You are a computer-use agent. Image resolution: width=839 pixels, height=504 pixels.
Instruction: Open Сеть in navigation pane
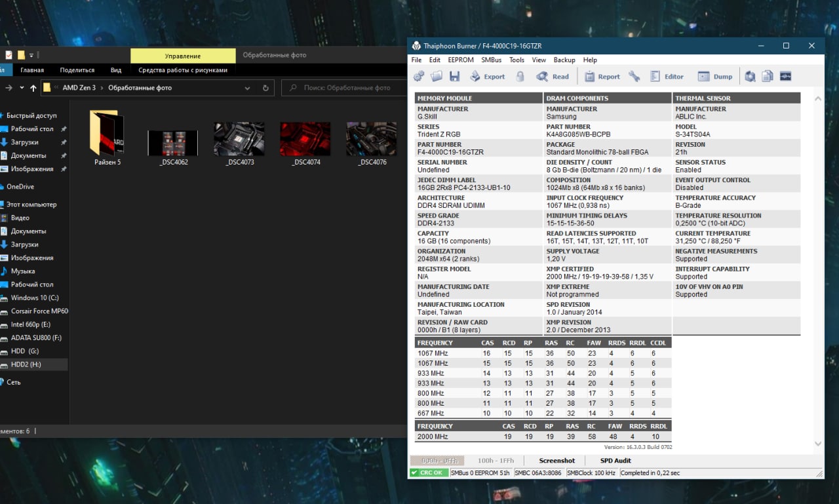[14, 382]
